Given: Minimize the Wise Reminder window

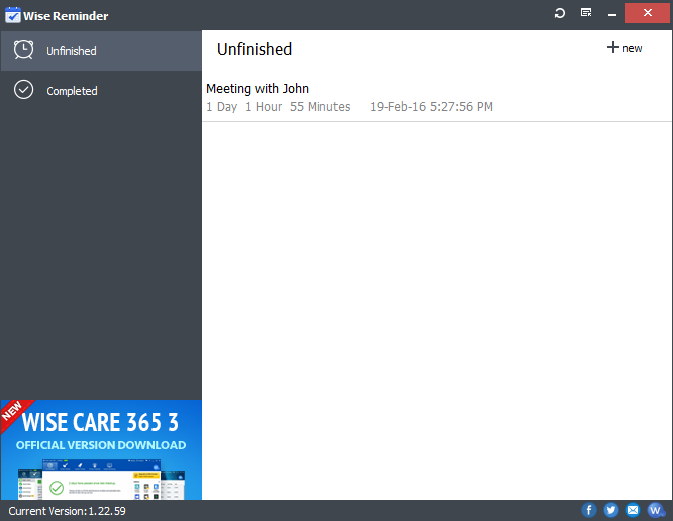Looking at the screenshot, I should point(613,13).
